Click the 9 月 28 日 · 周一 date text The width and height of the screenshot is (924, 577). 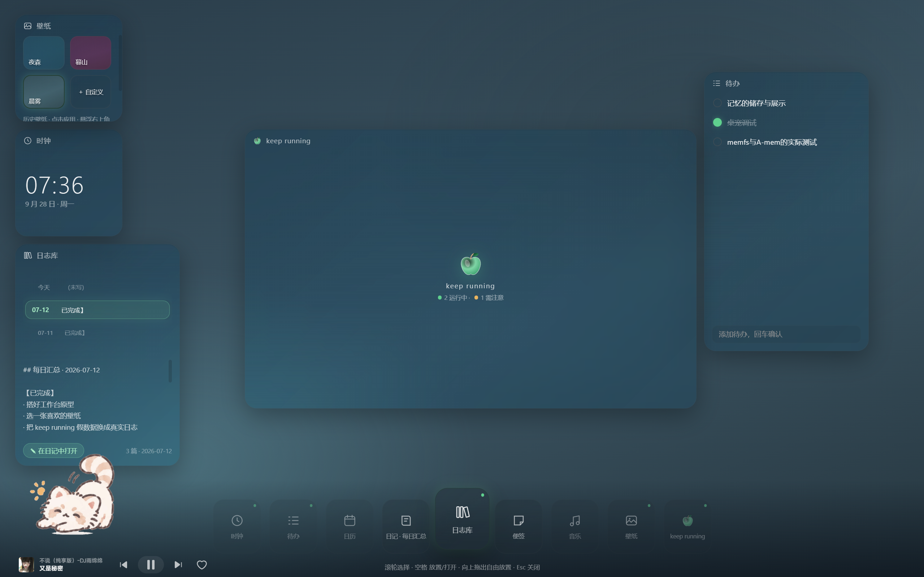click(x=49, y=204)
